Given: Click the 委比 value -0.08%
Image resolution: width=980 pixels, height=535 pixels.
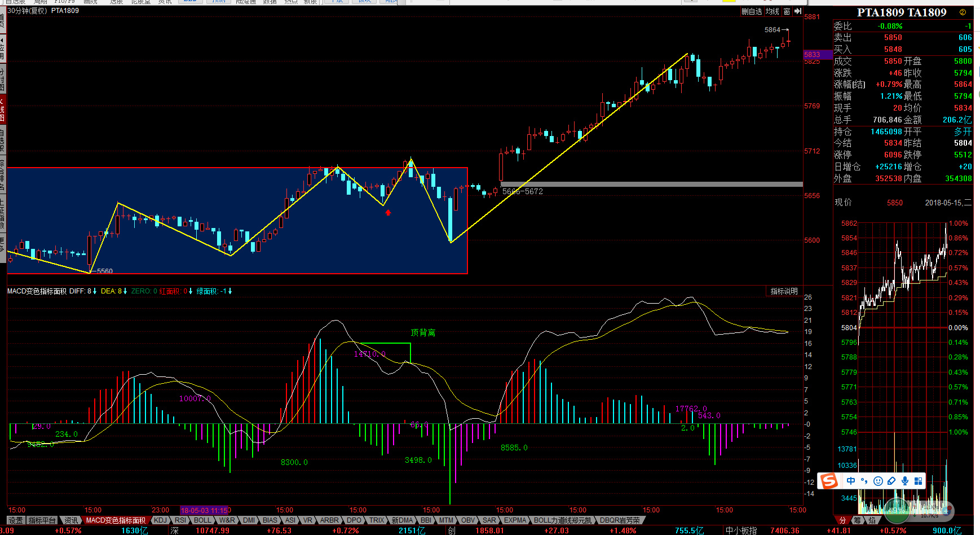Looking at the screenshot, I should click(890, 26).
